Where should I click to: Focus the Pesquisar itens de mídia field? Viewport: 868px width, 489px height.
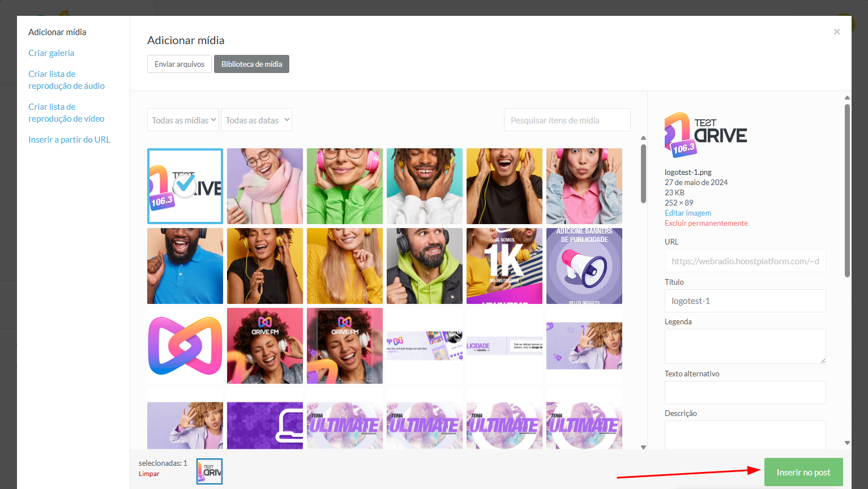coord(567,120)
